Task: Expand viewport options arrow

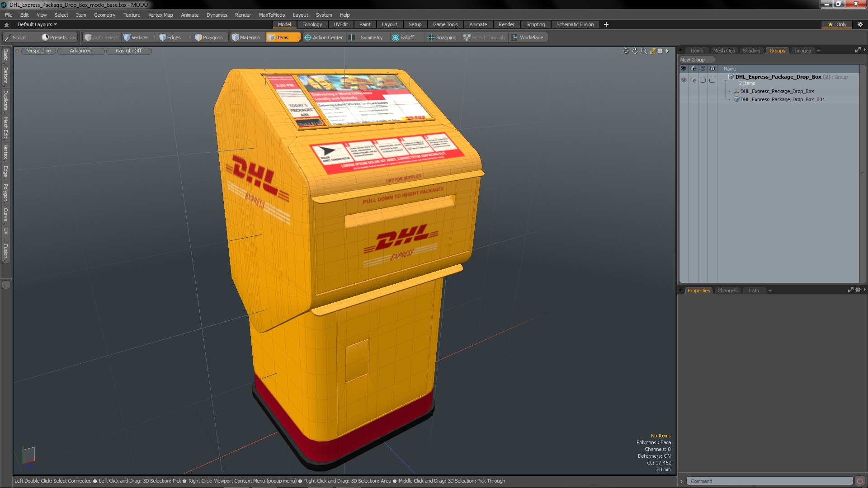Action: 667,51
